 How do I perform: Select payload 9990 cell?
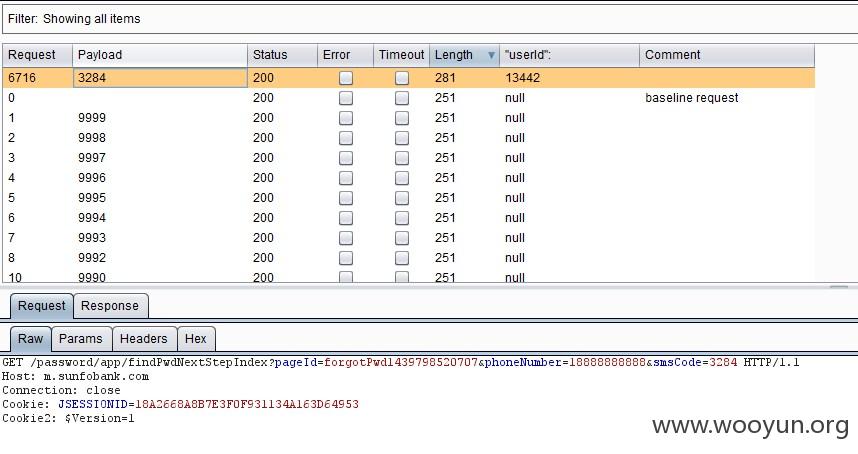pos(160,276)
